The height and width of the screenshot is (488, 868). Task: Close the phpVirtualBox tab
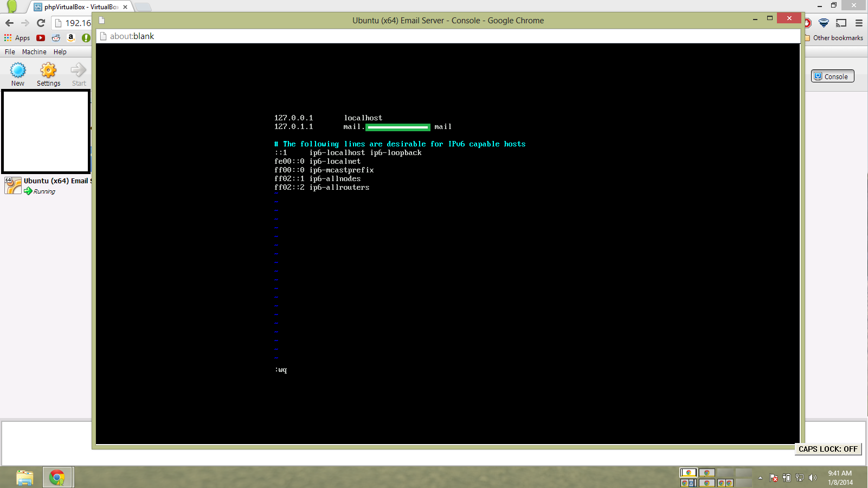pos(125,7)
